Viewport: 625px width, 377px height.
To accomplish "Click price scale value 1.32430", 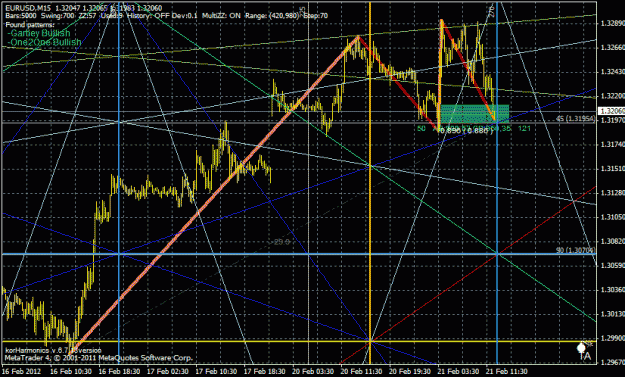I will click(x=613, y=72).
